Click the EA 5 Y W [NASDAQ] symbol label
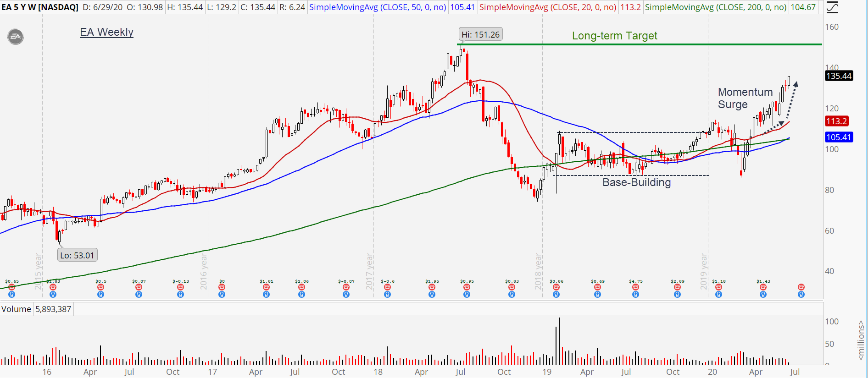Image resolution: width=868 pixels, height=378 pixels. (x=40, y=7)
